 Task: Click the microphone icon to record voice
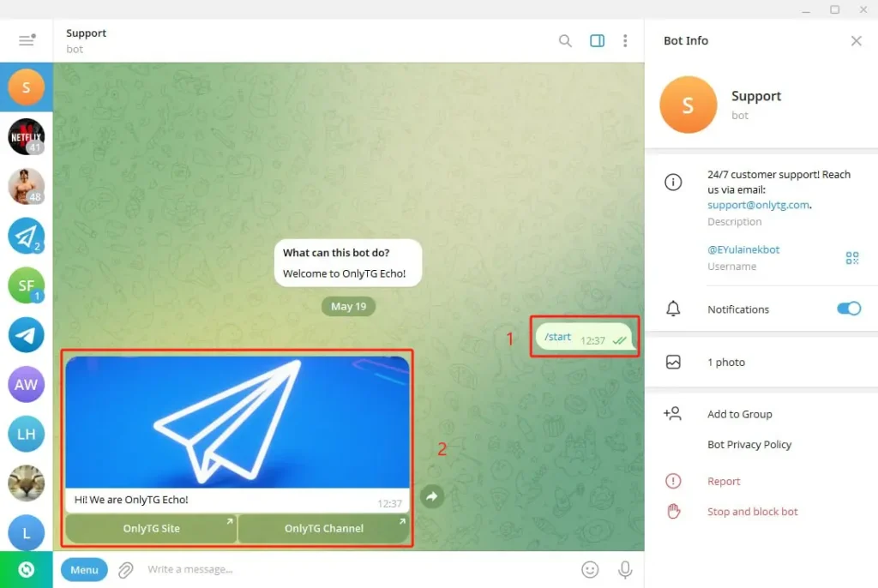tap(625, 569)
